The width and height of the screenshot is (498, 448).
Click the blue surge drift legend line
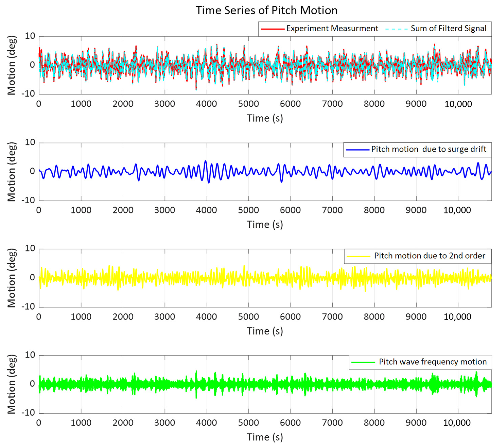(x=357, y=150)
